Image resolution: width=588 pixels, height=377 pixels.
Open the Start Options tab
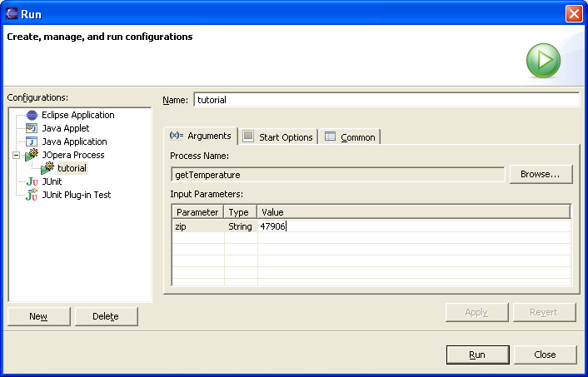coord(278,136)
